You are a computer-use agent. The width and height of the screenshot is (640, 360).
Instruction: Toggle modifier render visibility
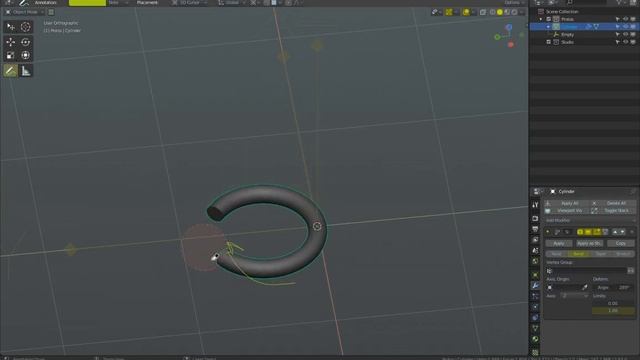pos(580,232)
